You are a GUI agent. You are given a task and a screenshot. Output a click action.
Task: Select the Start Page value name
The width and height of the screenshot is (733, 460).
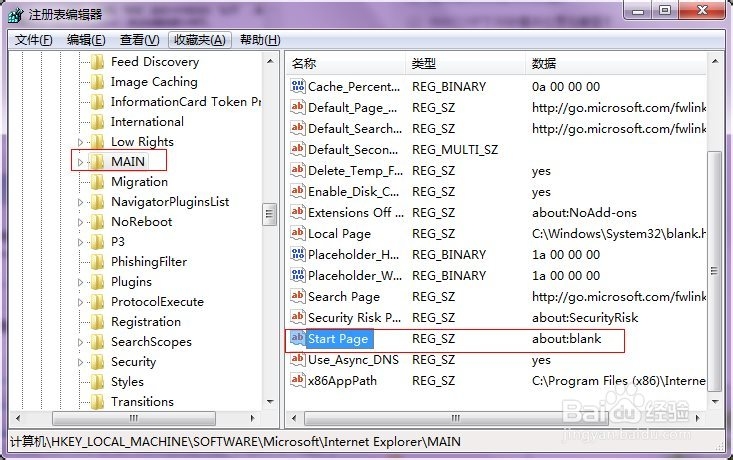tap(338, 339)
